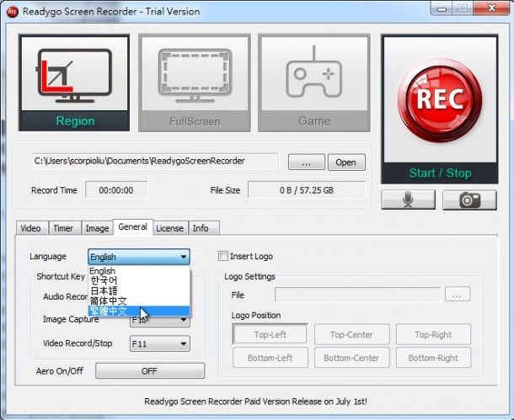Enable the Insert Logo checkbox
514x420 pixels.
[223, 256]
